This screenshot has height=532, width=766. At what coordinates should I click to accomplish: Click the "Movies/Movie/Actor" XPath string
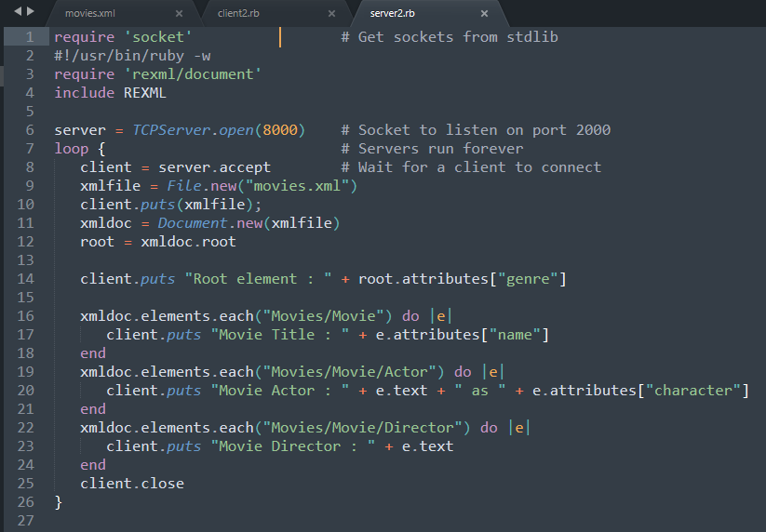tap(349, 372)
